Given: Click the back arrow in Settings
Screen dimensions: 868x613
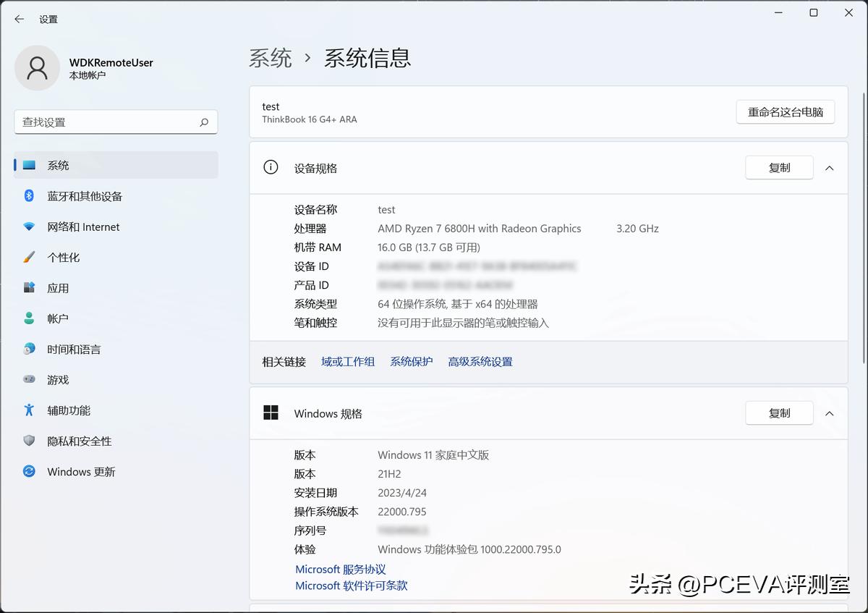Looking at the screenshot, I should pos(19,20).
